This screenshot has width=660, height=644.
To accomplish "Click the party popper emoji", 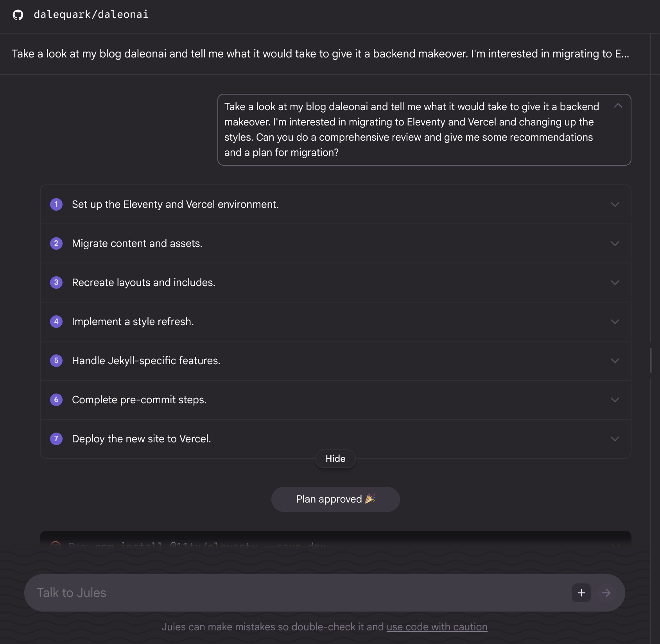I will pos(369,499).
